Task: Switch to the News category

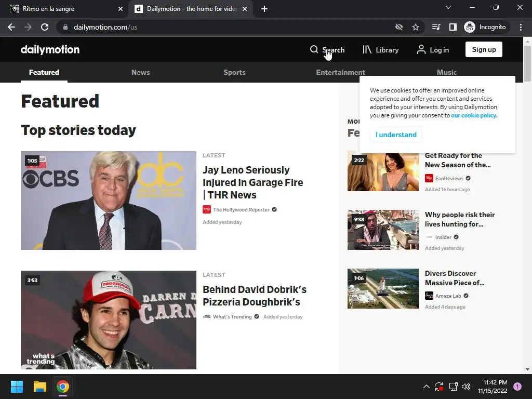Action: click(140, 72)
